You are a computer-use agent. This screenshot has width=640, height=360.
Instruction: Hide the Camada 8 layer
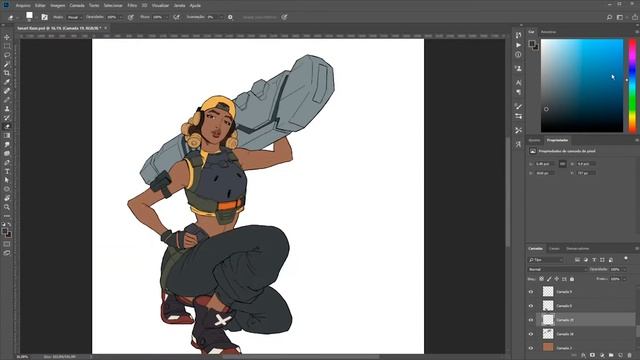click(x=531, y=306)
